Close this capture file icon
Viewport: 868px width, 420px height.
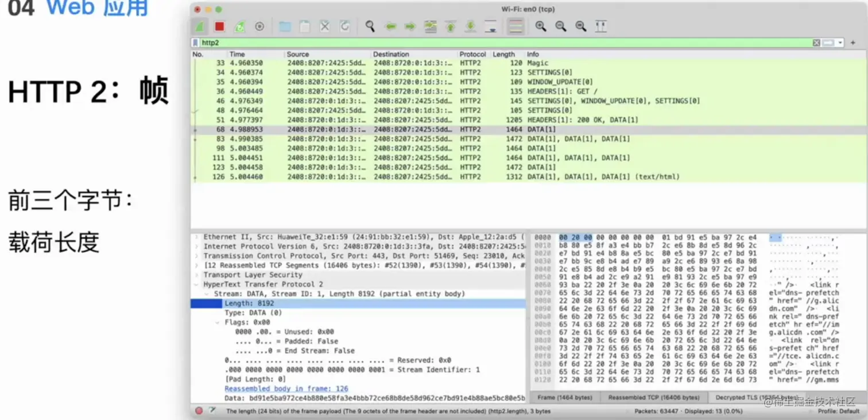pyautogui.click(x=325, y=26)
